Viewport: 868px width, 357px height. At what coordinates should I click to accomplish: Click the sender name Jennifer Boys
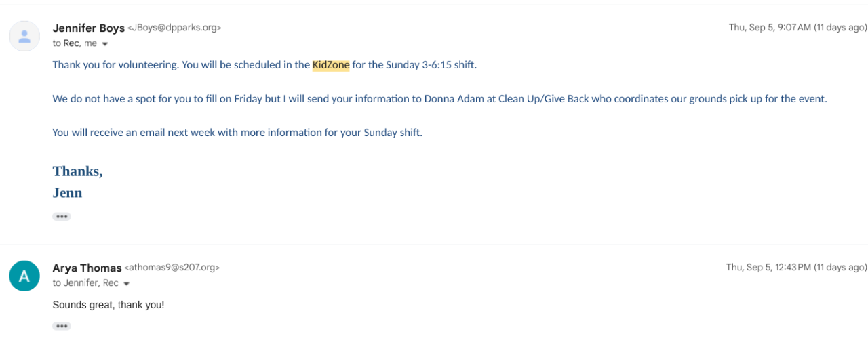click(x=88, y=28)
